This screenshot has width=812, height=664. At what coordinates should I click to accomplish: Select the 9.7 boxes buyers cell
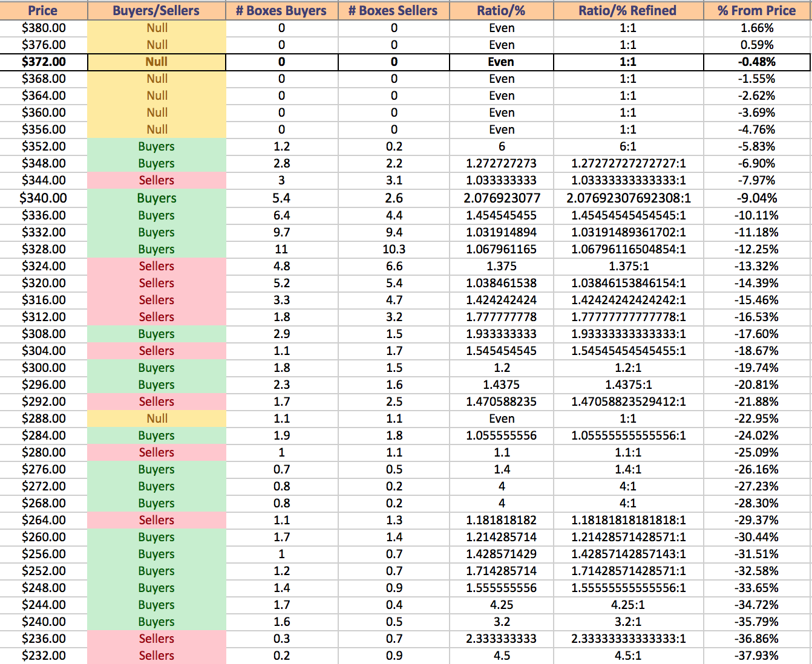pos(282,232)
